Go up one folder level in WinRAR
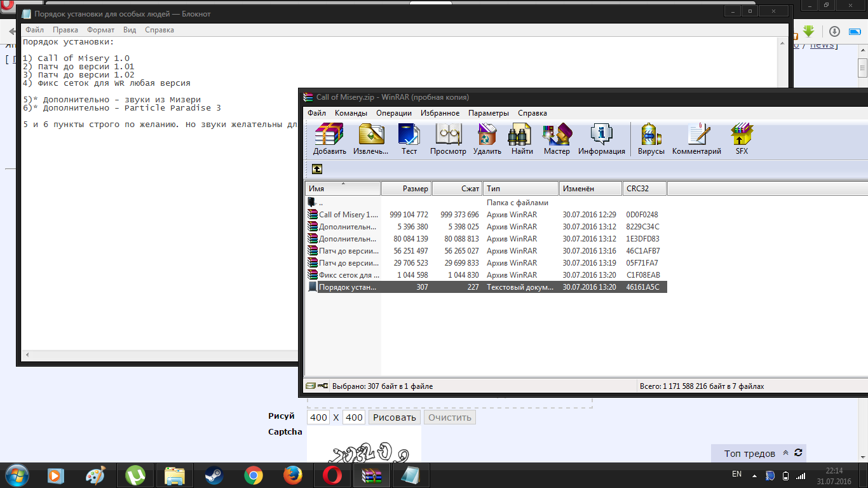Screen dimensions: 868x488 (x=316, y=169)
